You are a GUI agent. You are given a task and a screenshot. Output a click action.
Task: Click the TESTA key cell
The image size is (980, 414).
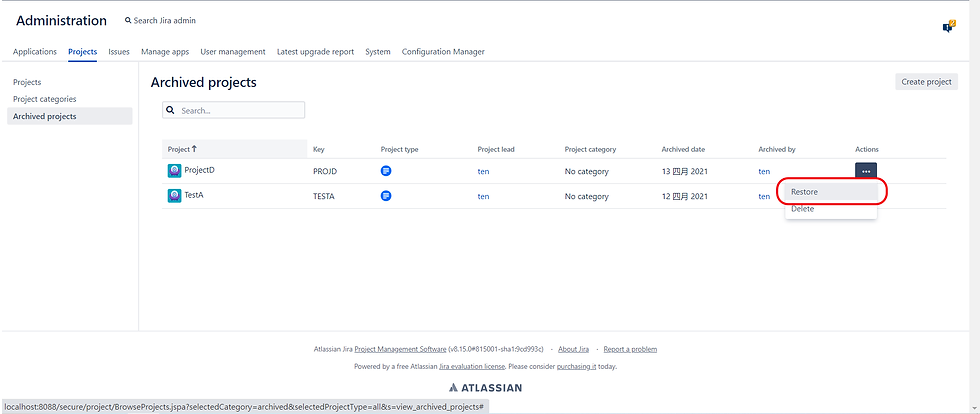pyautogui.click(x=324, y=196)
